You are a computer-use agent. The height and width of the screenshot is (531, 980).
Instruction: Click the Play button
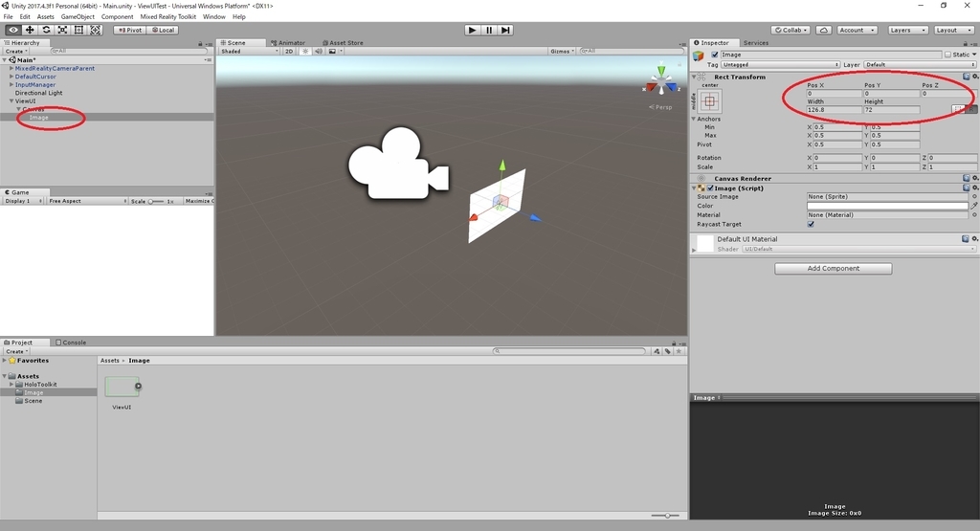(x=473, y=30)
